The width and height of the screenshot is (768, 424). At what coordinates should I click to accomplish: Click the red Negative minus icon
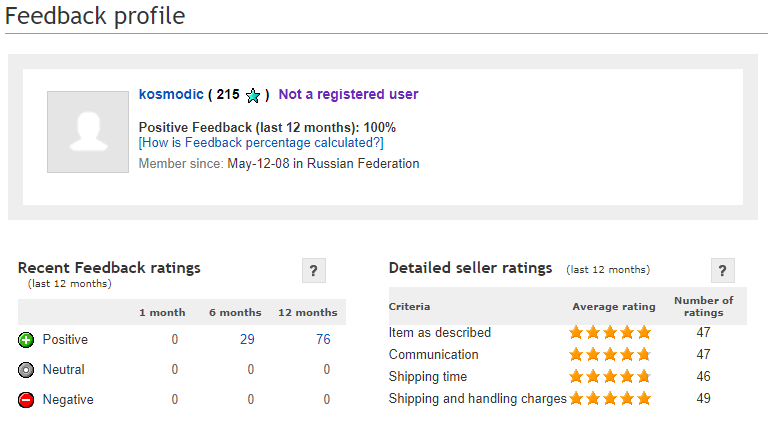pyautogui.click(x=26, y=400)
